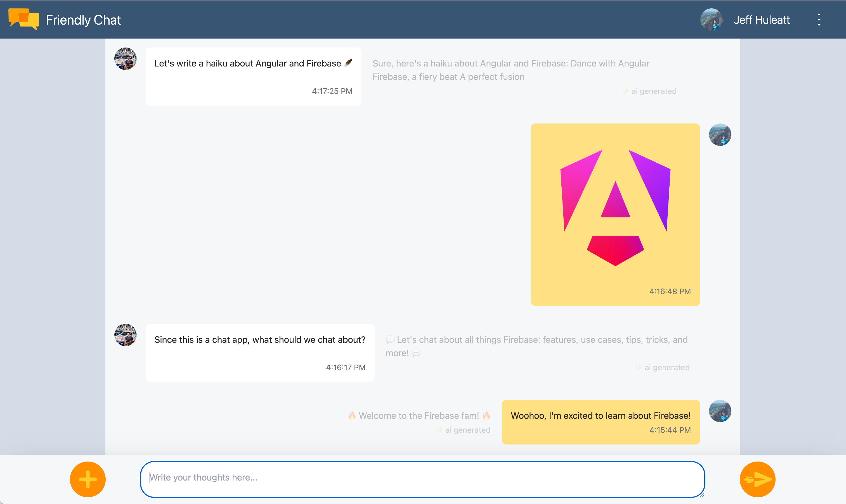Click the three-dot overflow menu icon
This screenshot has height=504, width=846.
click(819, 19)
